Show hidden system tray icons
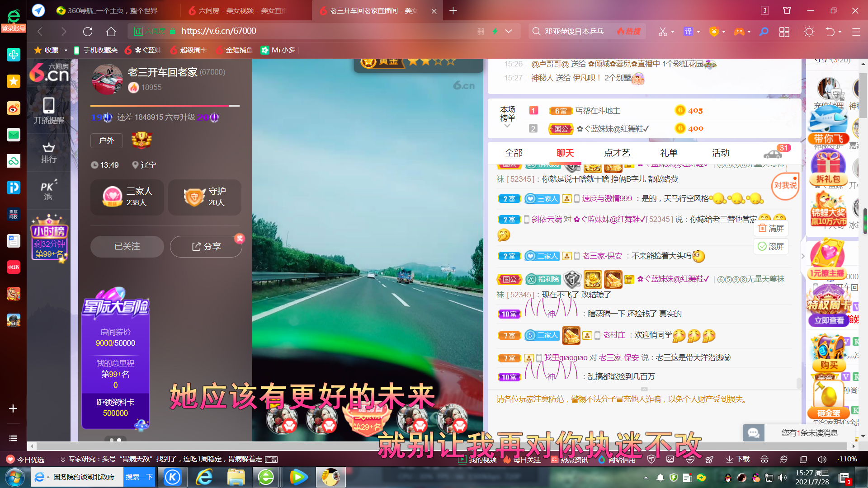The width and height of the screenshot is (868, 488). point(646,478)
